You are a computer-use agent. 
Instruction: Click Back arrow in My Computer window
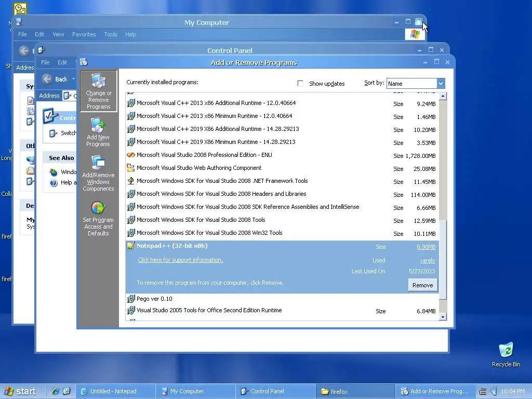pos(24,51)
